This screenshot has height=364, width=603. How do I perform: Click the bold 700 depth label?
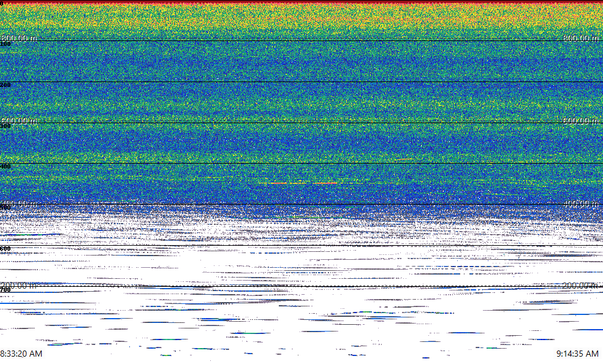coord(6,290)
